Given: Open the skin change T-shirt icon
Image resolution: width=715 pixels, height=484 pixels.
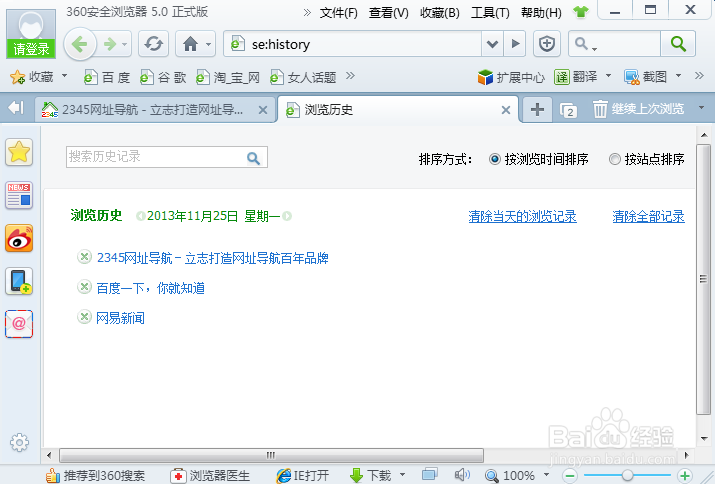Looking at the screenshot, I should (581, 11).
